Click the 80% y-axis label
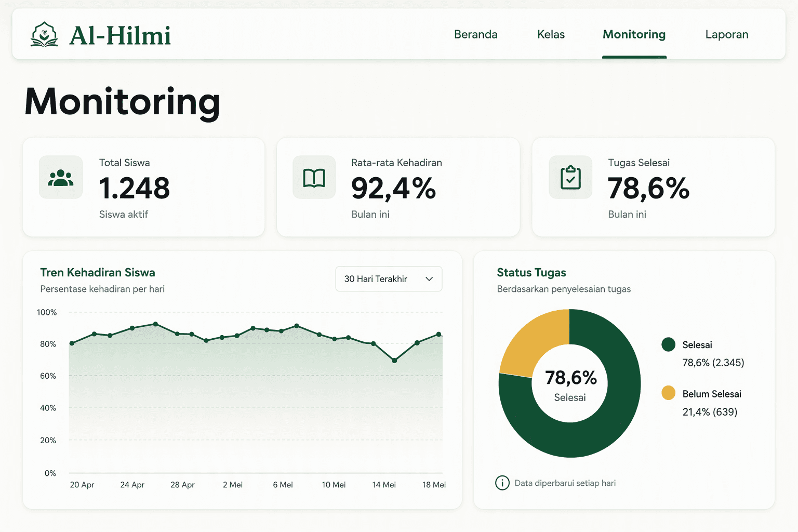 tap(48, 344)
